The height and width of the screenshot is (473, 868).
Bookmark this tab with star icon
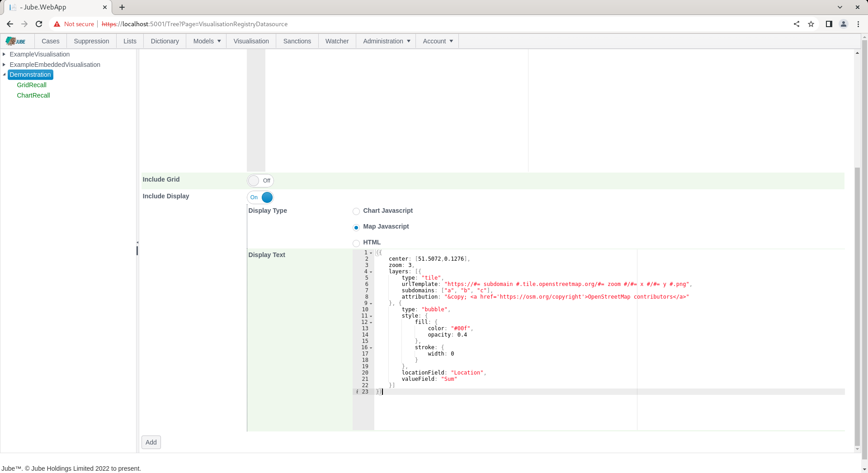click(x=811, y=24)
